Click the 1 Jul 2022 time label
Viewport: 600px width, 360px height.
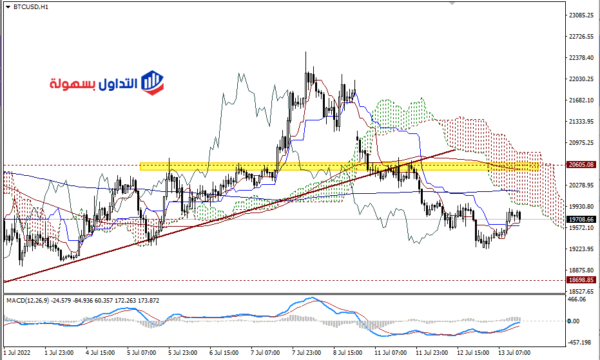point(17,352)
